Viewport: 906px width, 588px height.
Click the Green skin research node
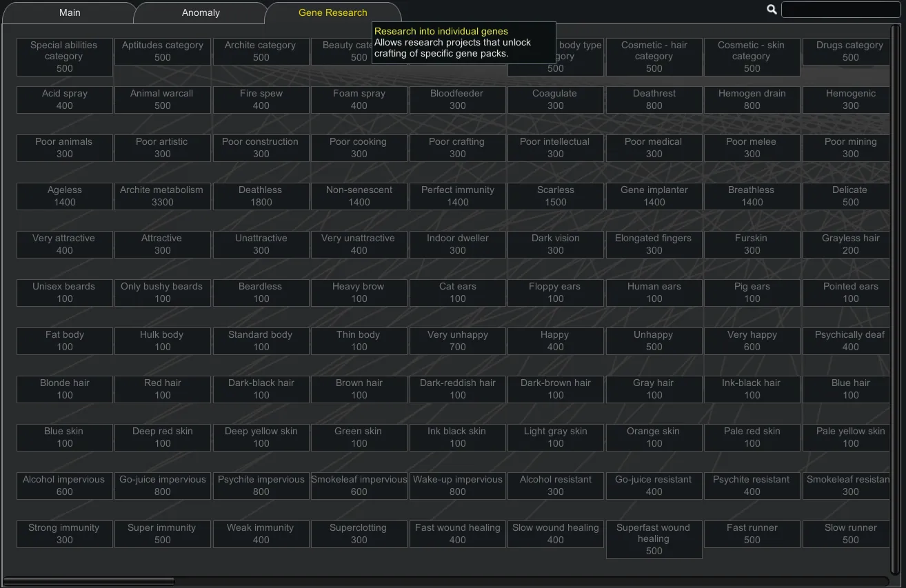(x=359, y=437)
